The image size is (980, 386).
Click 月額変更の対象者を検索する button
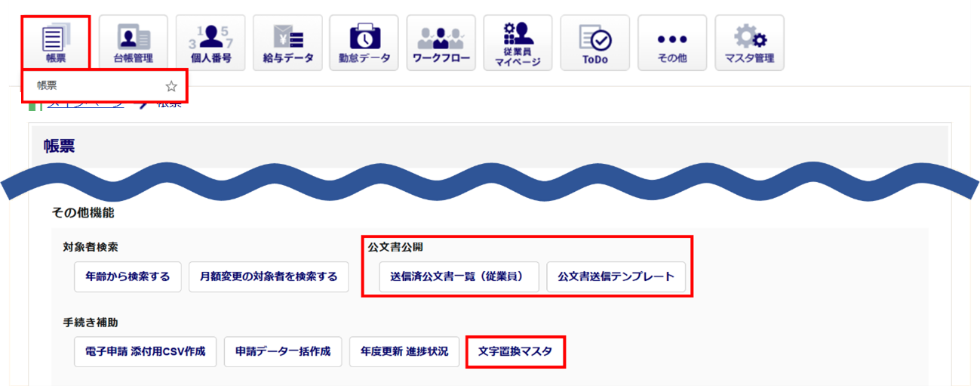269,277
